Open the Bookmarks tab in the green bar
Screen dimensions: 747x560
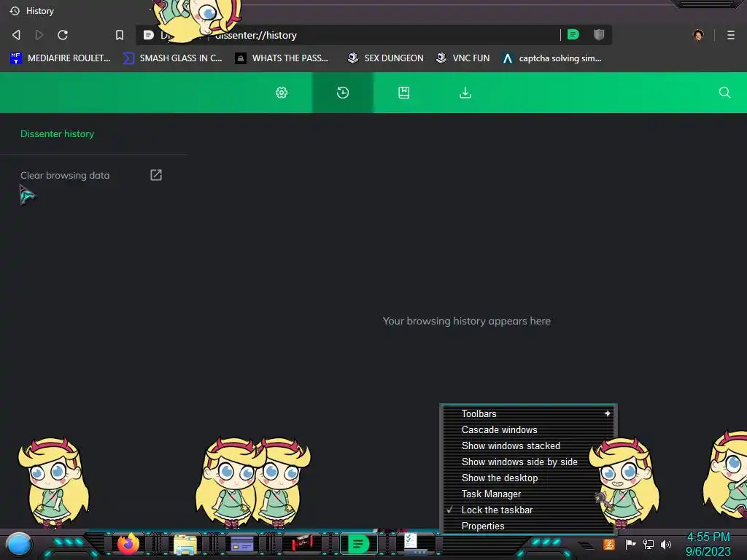404,93
